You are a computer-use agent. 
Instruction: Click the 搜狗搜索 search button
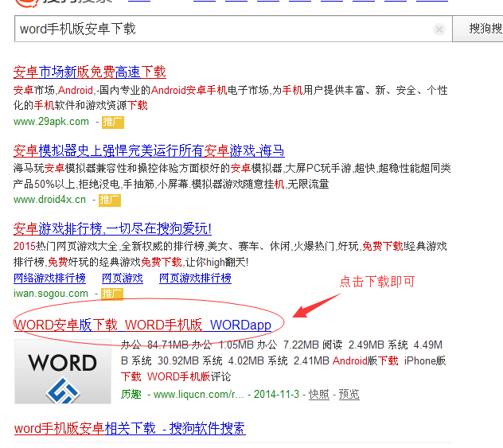click(478, 29)
